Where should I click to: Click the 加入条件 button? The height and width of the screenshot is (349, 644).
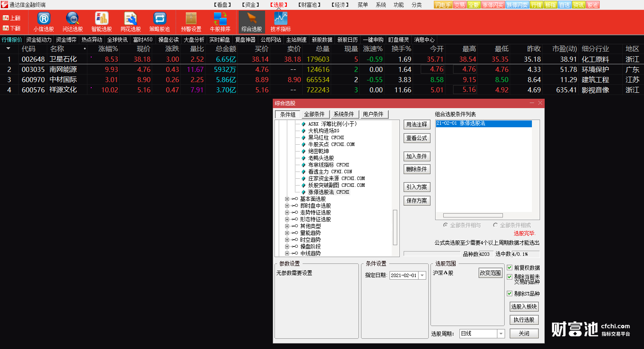(417, 156)
